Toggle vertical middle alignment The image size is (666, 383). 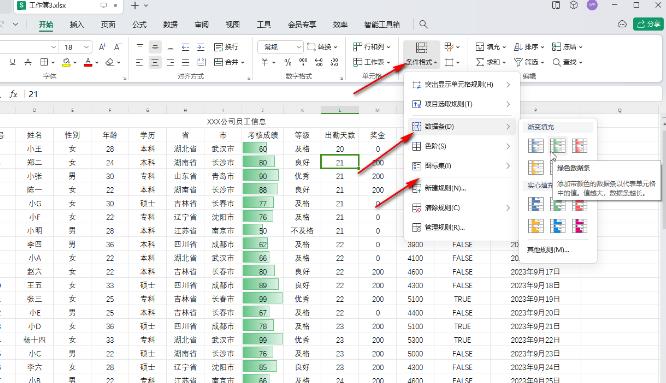tap(155, 47)
